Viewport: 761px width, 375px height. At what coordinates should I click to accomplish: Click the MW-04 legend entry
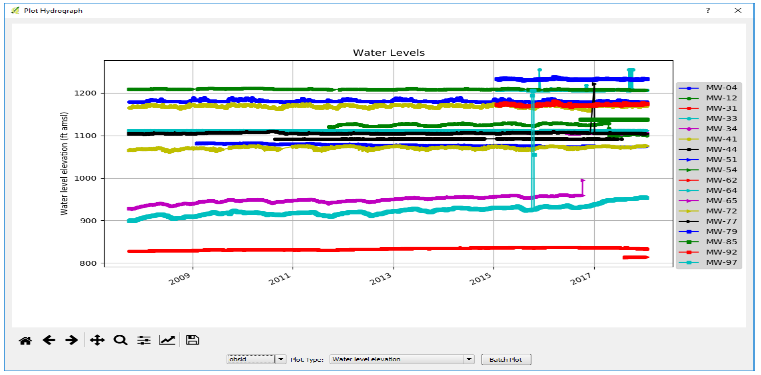709,88
